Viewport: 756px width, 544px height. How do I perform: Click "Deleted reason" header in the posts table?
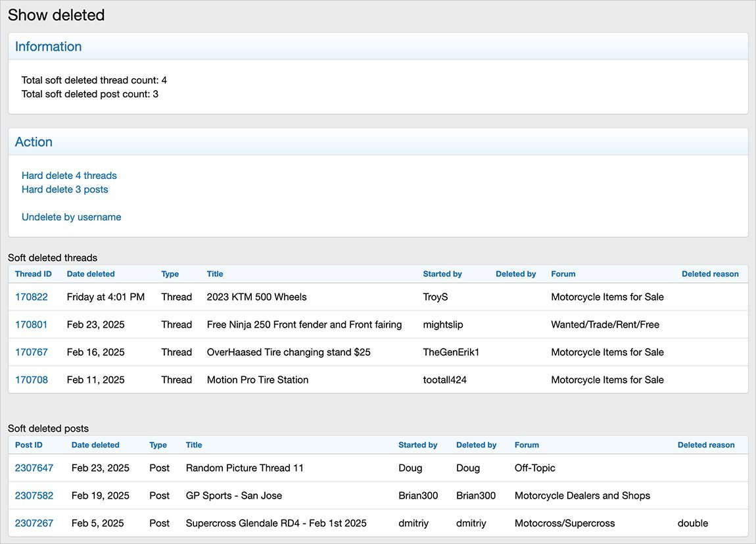tap(706, 445)
